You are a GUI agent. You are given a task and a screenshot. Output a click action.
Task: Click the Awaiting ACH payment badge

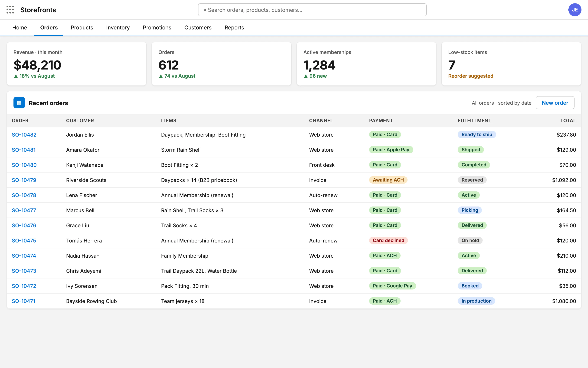click(x=388, y=180)
